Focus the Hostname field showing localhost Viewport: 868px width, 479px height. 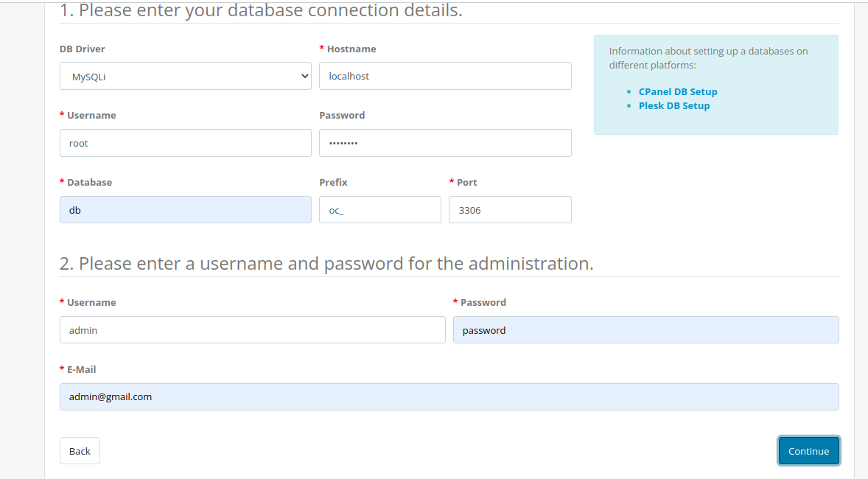click(x=444, y=76)
